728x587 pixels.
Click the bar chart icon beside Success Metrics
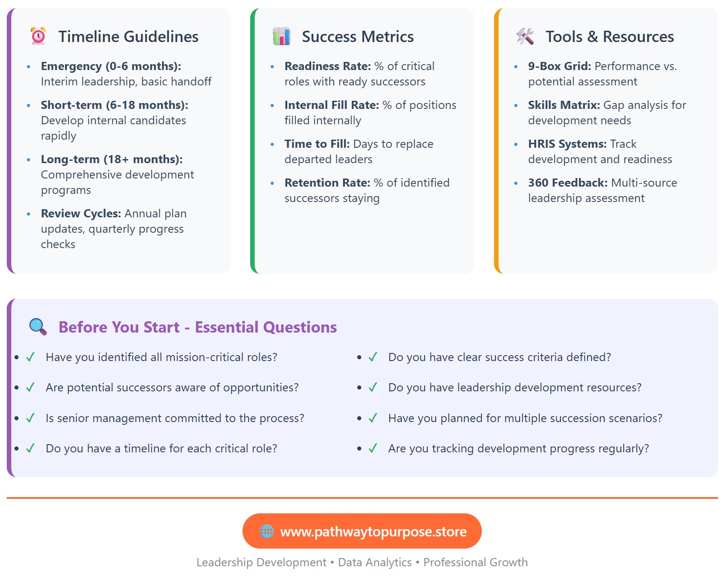click(281, 36)
